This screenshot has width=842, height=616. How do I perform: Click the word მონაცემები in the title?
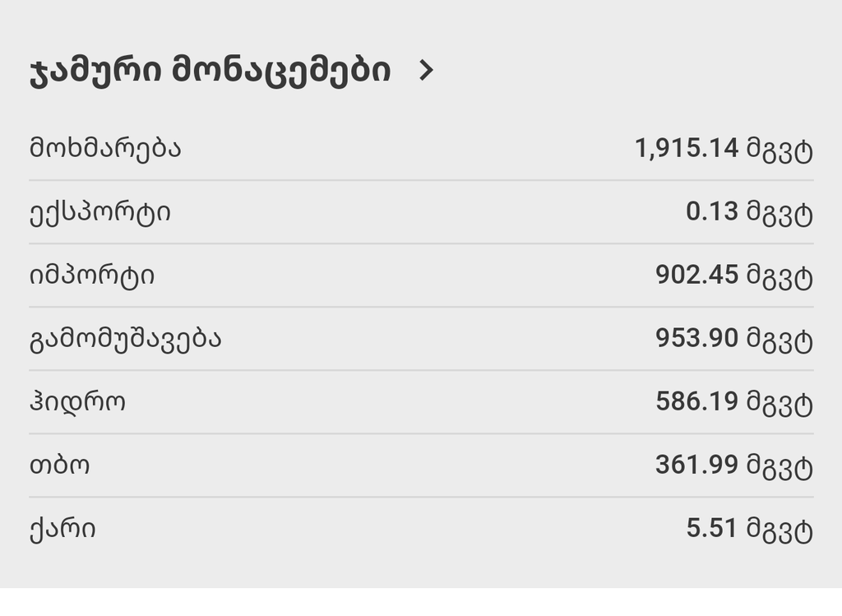pos(281,72)
